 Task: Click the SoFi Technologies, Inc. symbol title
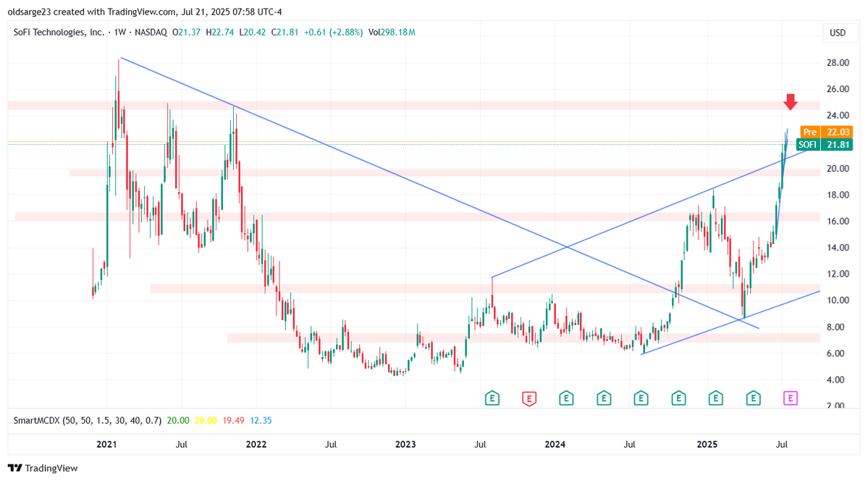click(59, 32)
